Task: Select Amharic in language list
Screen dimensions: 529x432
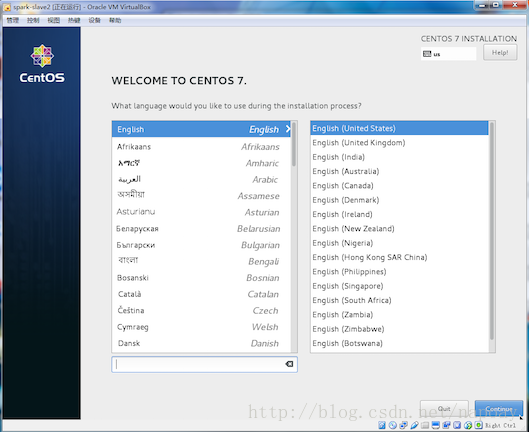Action: click(x=201, y=163)
